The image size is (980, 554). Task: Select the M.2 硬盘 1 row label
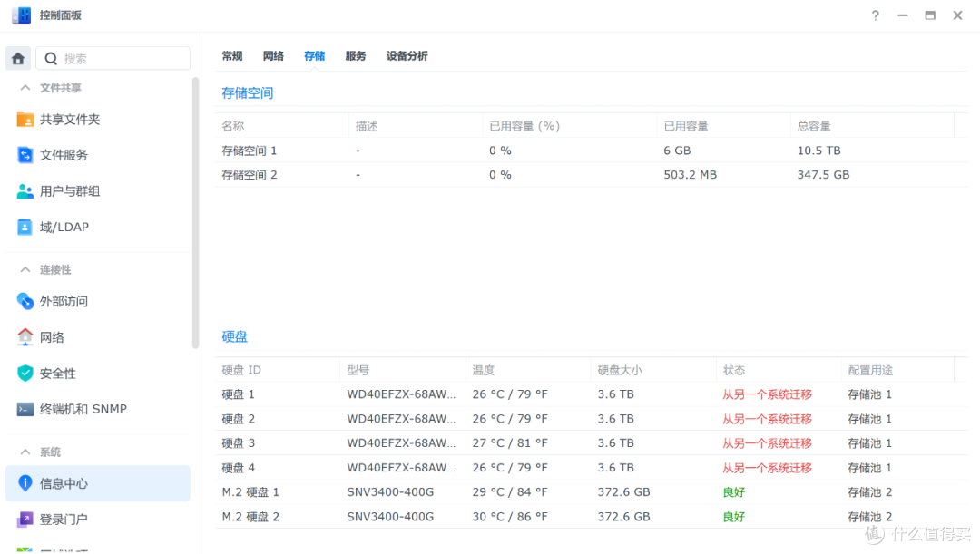[250, 492]
